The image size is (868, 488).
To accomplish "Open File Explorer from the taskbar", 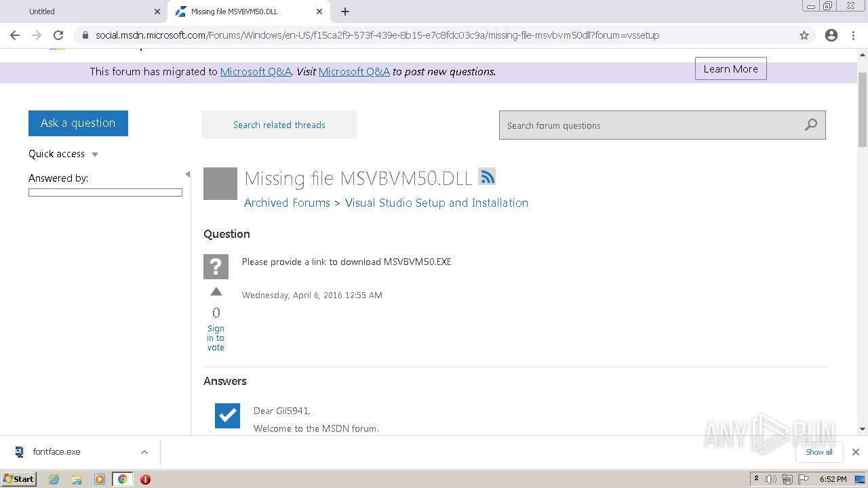I will (77, 479).
